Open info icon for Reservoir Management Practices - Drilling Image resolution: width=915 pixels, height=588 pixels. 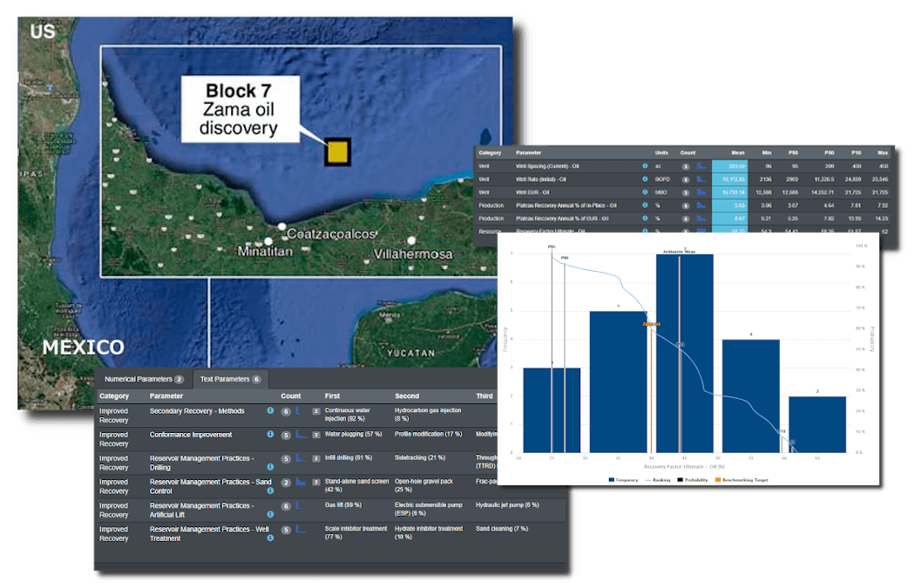click(271, 467)
